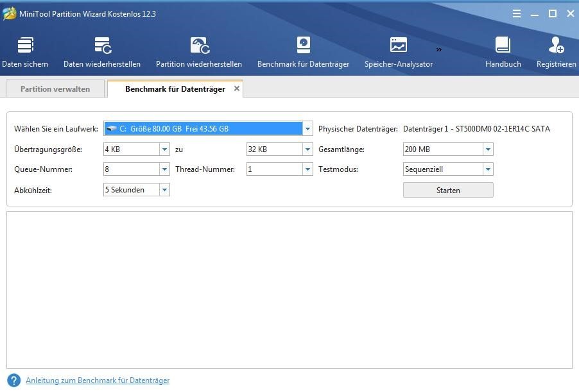Open Speicher-Analysator tool
579x392 pixels.
click(399, 53)
